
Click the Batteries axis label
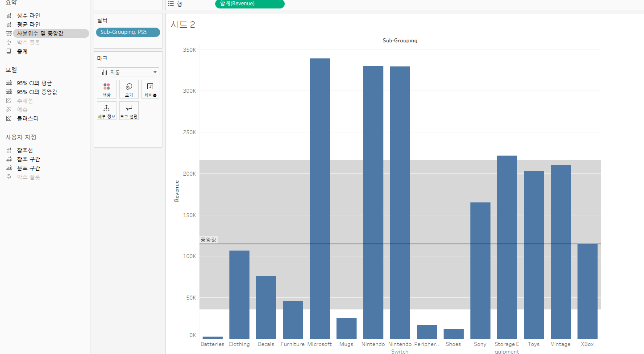coord(212,344)
